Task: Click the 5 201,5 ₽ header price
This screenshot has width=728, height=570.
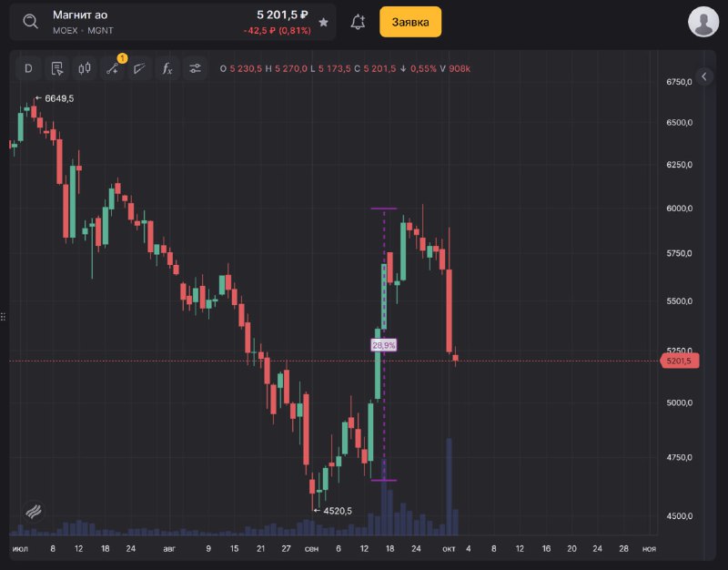Action: coord(282,15)
